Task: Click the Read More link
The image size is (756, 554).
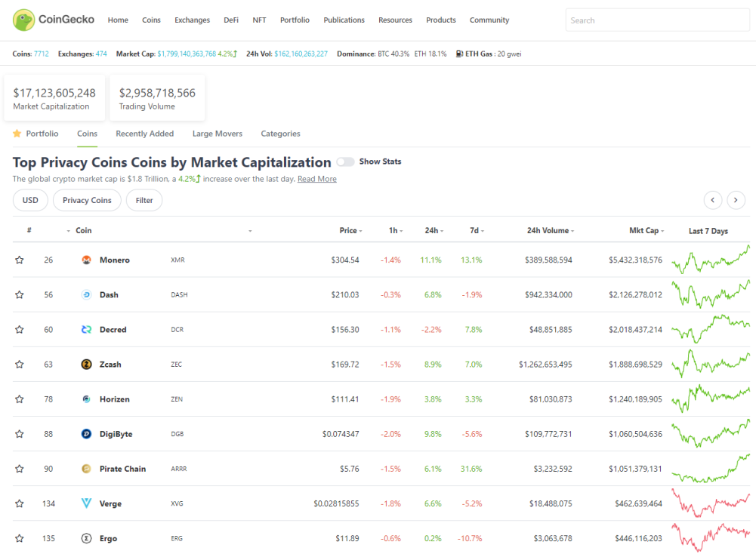Action: click(x=316, y=179)
